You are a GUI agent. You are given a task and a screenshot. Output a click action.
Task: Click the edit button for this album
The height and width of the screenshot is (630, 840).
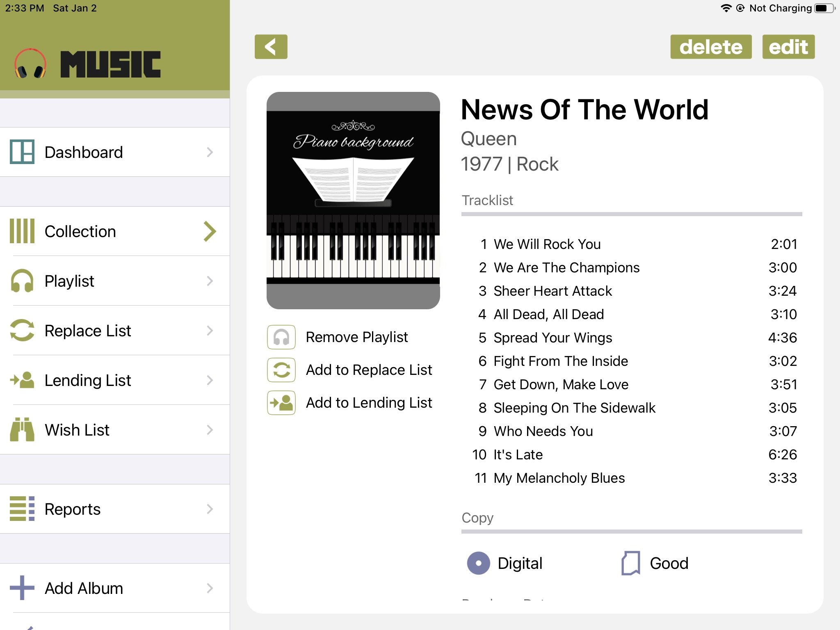[788, 46]
